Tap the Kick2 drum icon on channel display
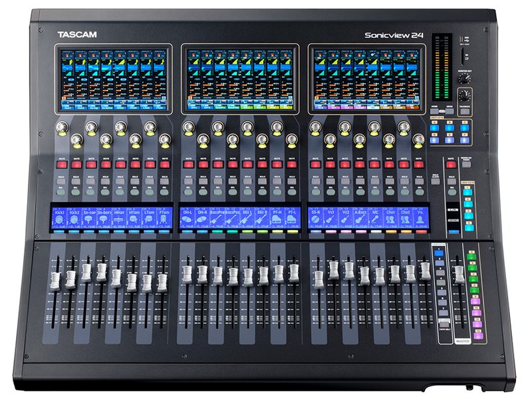 click(x=74, y=221)
